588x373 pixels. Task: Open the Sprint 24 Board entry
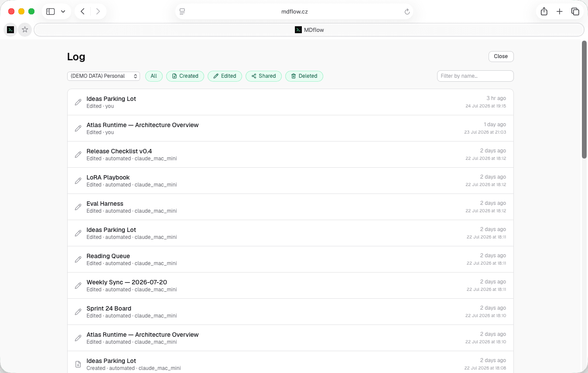(291, 312)
